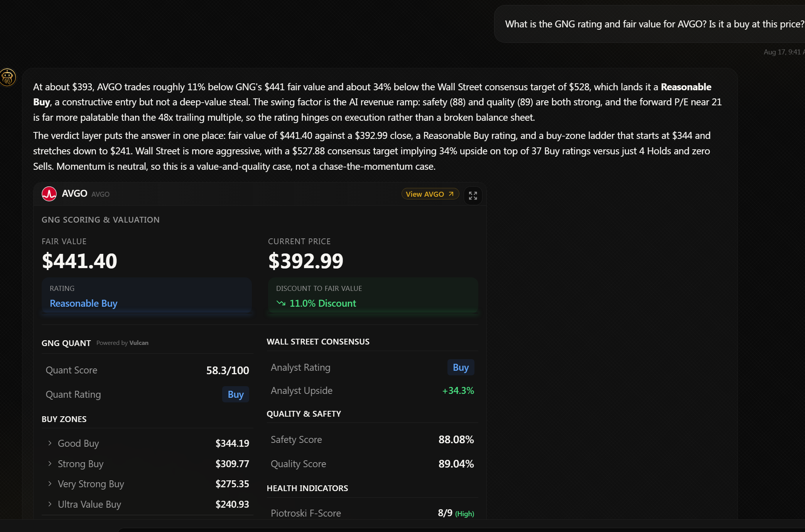Click the 8/9 Piotroski F-Score value

[445, 513]
